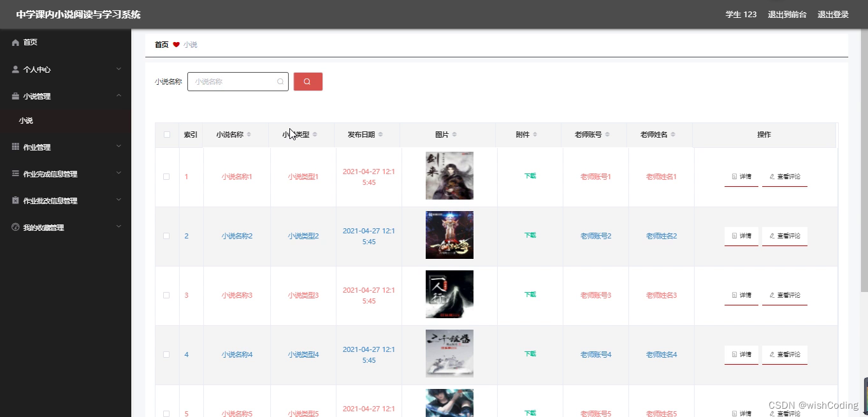The height and width of the screenshot is (417, 868).
Task: Click the list icon beside 作业完成信息管理
Action: 15,173
